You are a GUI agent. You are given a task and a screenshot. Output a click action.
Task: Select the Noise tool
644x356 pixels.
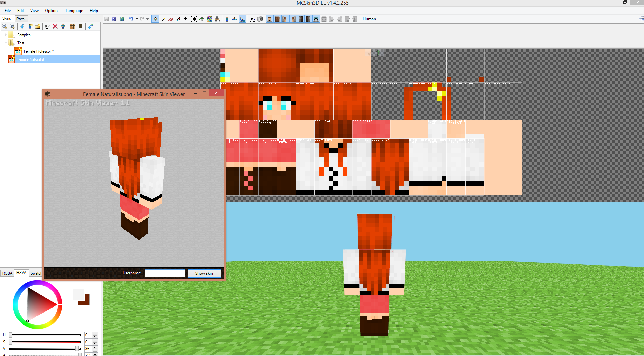pos(209,19)
